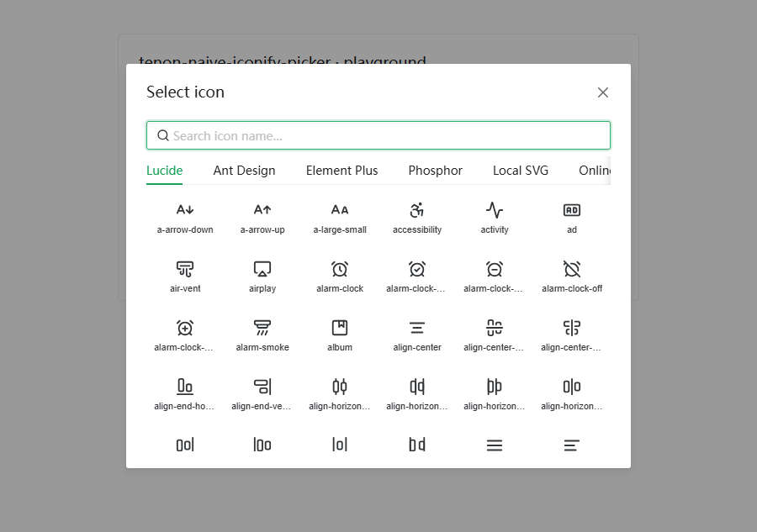The image size is (757, 532).
Task: Open the Ant Design tab
Action: pos(244,171)
